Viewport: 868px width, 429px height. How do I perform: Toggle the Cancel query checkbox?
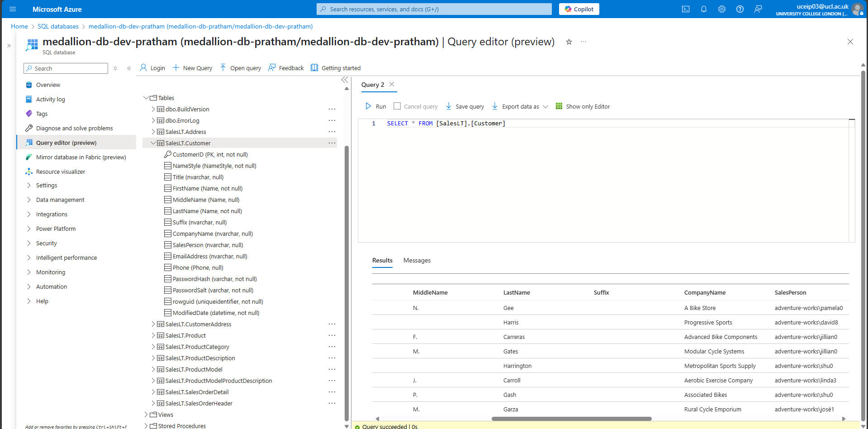pyautogui.click(x=397, y=106)
